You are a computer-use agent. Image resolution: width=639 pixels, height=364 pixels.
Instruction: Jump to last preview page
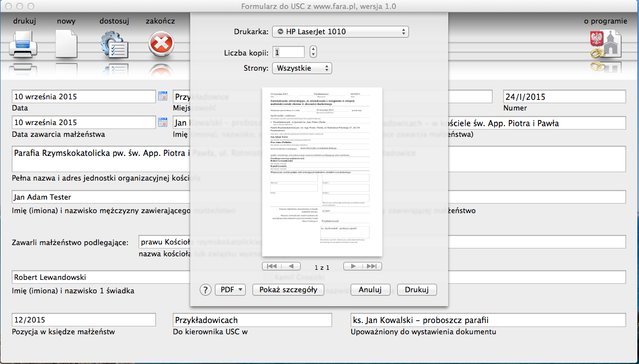(x=372, y=266)
